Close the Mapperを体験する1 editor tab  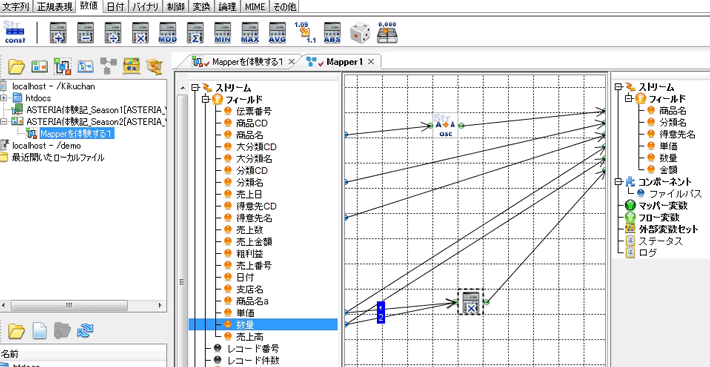pos(292,62)
